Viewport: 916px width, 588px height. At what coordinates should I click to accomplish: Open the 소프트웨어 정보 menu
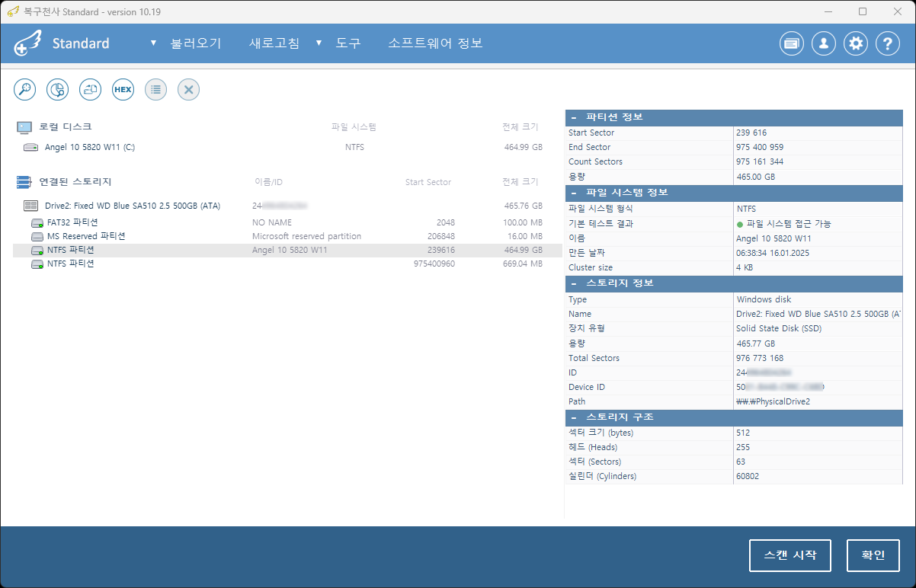click(435, 43)
